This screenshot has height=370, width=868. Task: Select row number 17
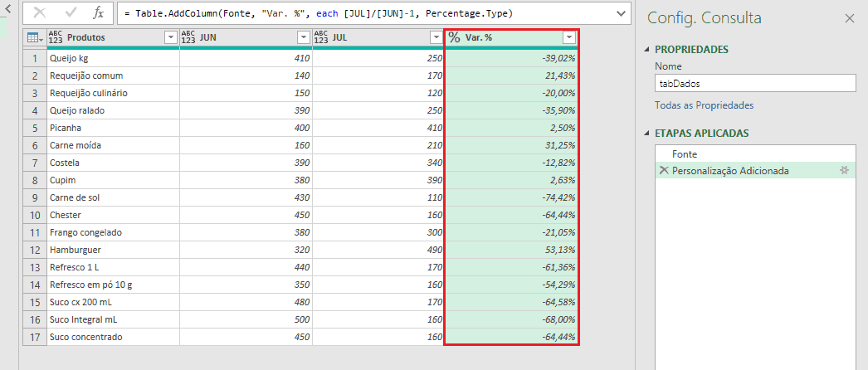36,337
